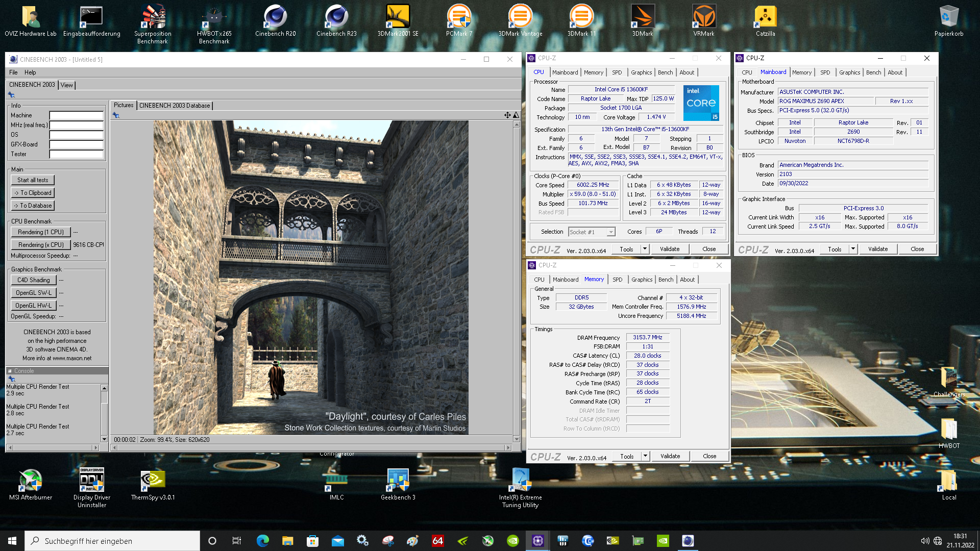The height and width of the screenshot is (551, 980).
Task: Run the Rendering (1 CPU) benchmark
Action: click(x=41, y=232)
